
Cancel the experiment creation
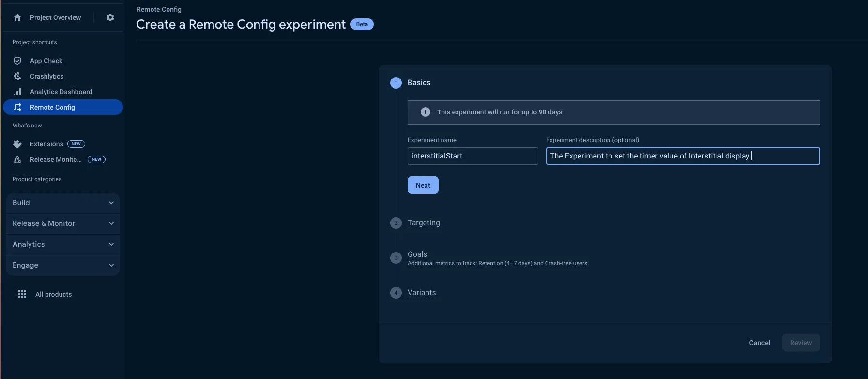coord(760,343)
